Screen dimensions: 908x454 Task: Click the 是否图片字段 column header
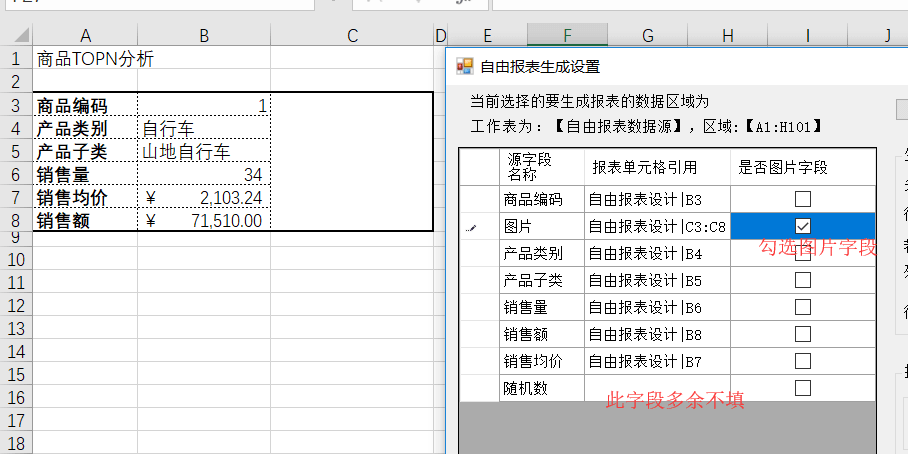(803, 167)
